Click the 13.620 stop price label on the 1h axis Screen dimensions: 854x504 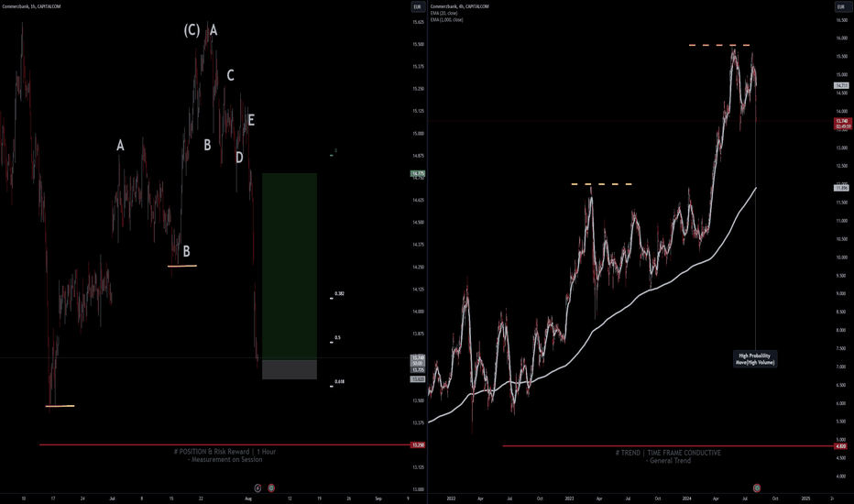(x=418, y=379)
